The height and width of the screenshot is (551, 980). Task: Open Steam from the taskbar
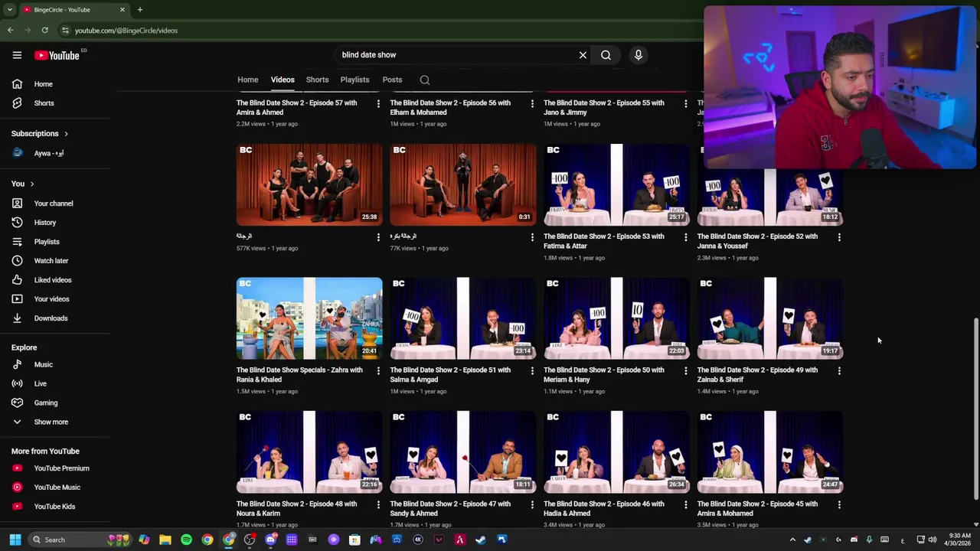tap(480, 540)
